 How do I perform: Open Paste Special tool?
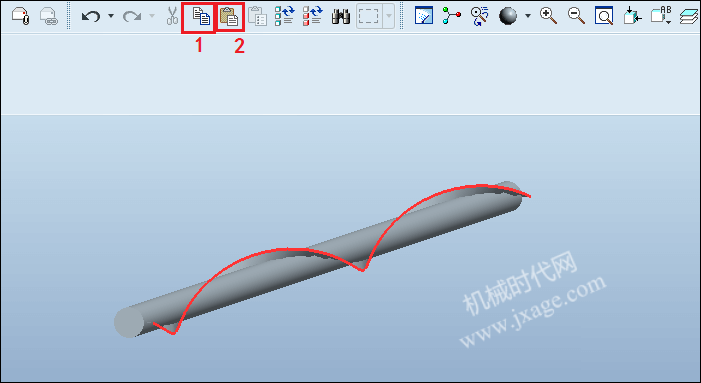click(x=257, y=16)
